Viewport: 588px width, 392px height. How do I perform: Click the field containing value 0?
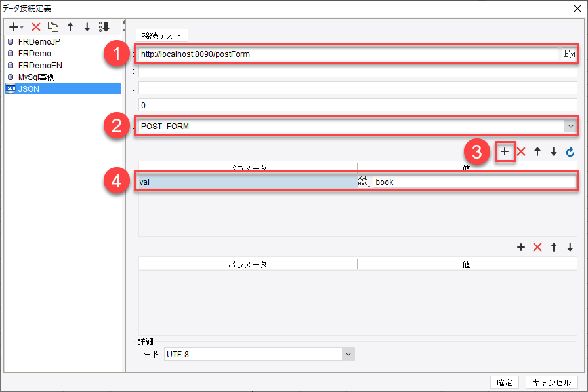pyautogui.click(x=358, y=106)
